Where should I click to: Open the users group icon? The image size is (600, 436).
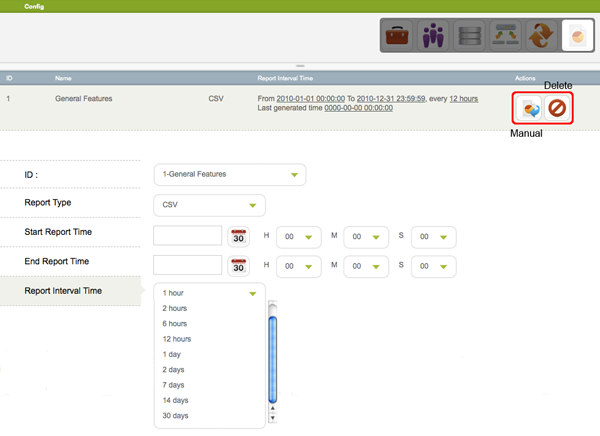432,36
